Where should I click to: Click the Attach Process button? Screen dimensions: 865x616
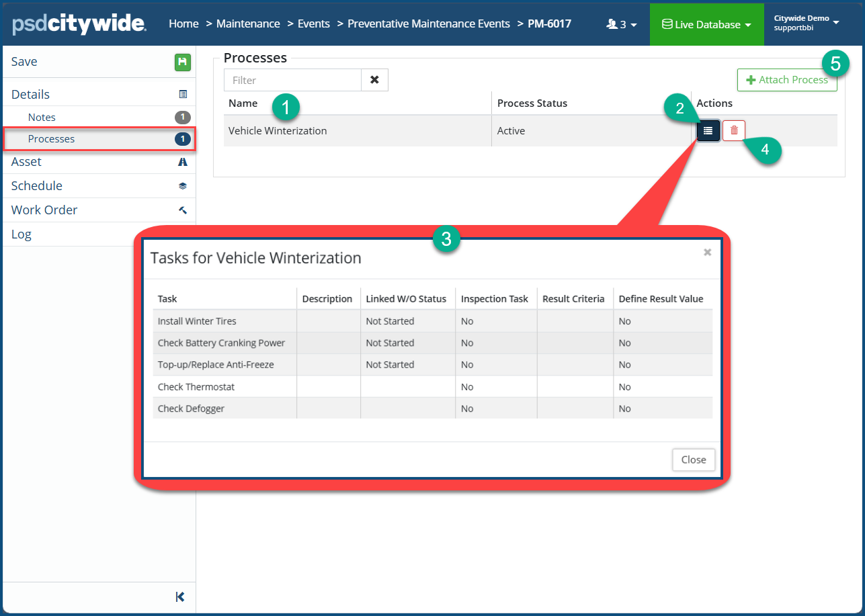pyautogui.click(x=786, y=80)
